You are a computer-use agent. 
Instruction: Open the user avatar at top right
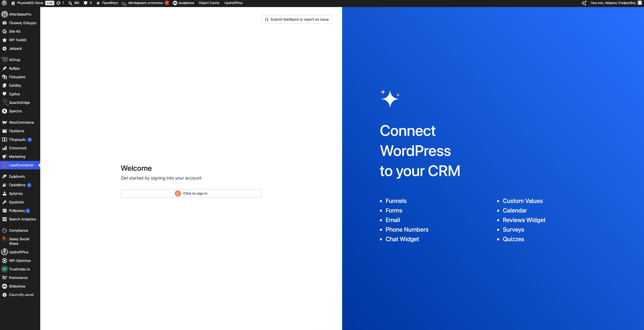[x=640, y=3]
